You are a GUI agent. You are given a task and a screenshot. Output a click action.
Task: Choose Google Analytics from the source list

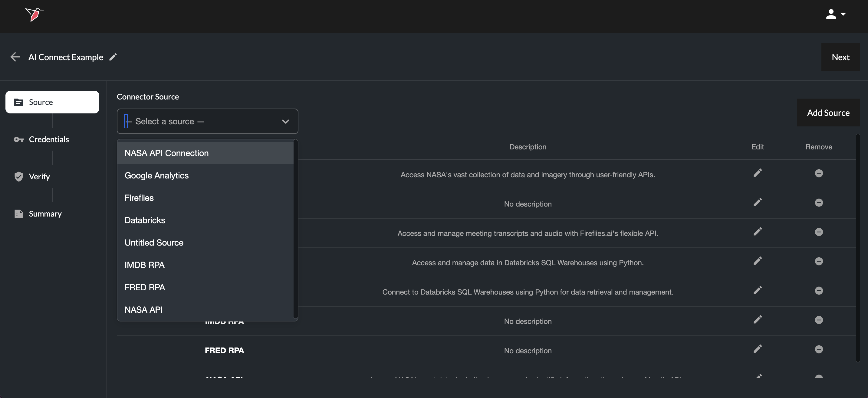click(156, 175)
